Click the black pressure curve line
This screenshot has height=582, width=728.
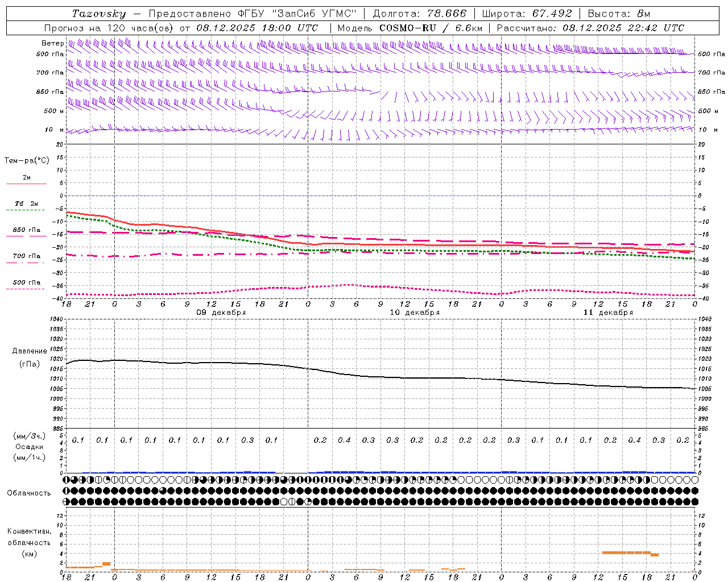[381, 377]
